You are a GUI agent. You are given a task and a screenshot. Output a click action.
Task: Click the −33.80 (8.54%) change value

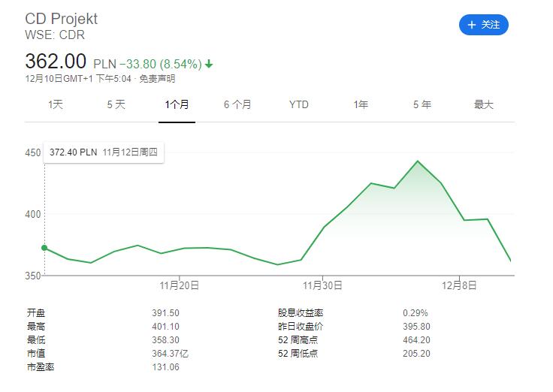[x=161, y=64]
